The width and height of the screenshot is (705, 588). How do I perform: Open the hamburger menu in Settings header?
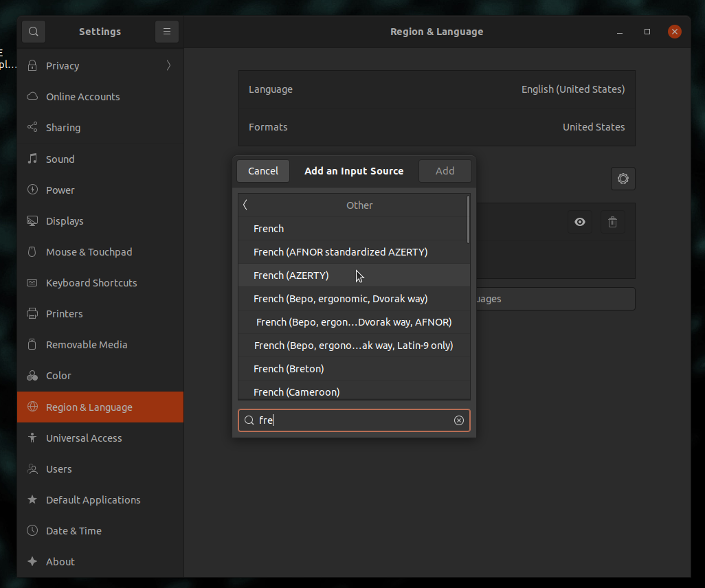point(167,32)
